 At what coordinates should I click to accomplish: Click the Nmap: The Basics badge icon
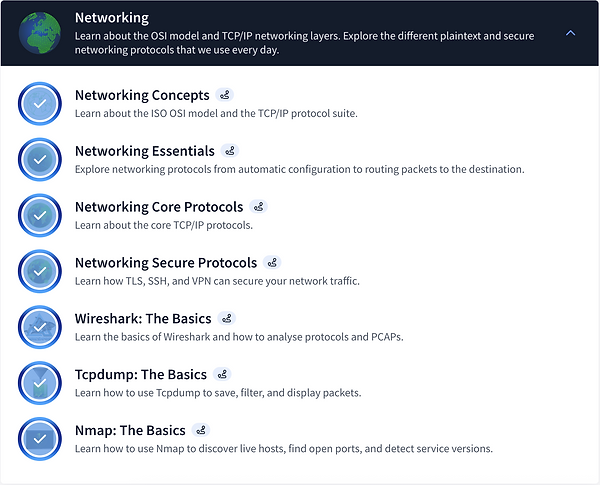tap(201, 431)
